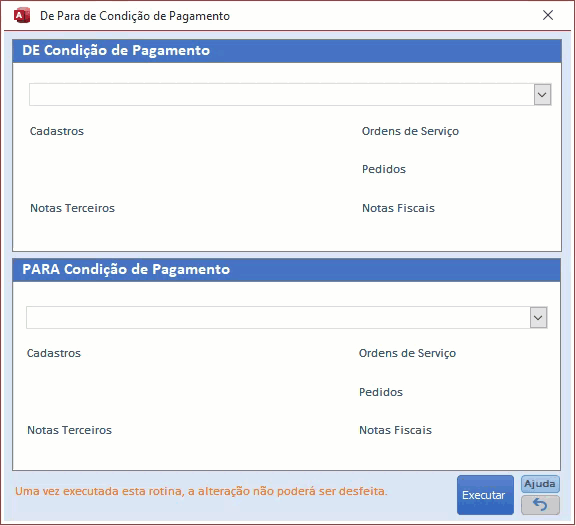This screenshot has height=526, width=576.
Task: Click the Cadastros label in the DE section
Action: pyautogui.click(x=57, y=131)
